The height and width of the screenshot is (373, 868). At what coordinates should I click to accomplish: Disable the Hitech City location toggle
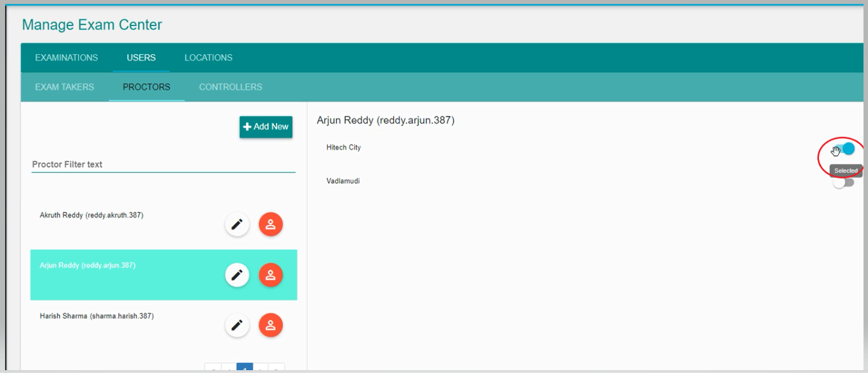coord(844,149)
